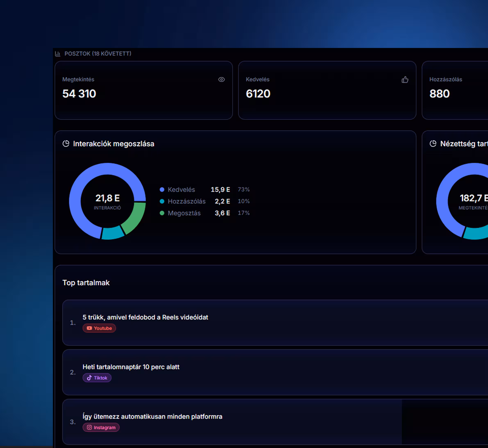Click rank number '1.' in top contents
Image resolution: width=488 pixels, height=448 pixels.
(73, 323)
